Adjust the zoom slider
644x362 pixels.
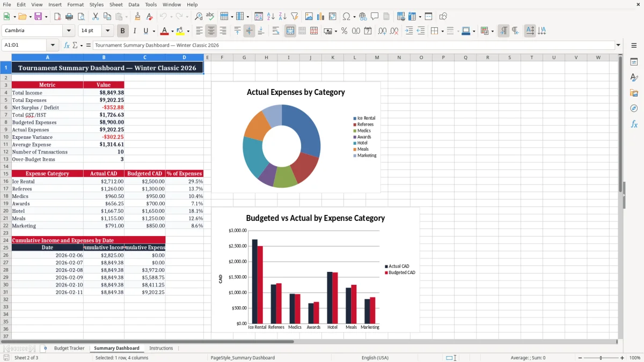pos(601,358)
